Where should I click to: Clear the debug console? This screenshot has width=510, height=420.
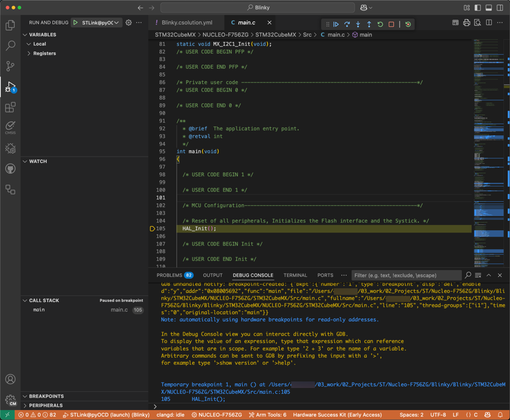478,275
